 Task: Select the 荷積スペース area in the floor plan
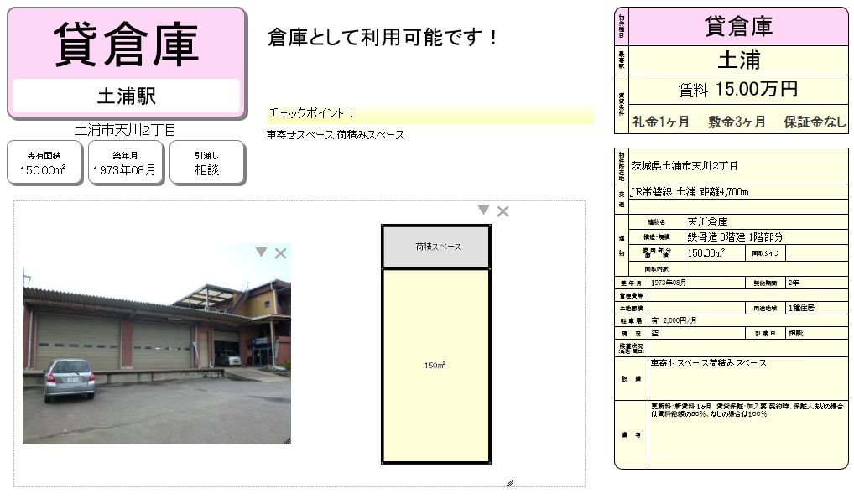436,247
